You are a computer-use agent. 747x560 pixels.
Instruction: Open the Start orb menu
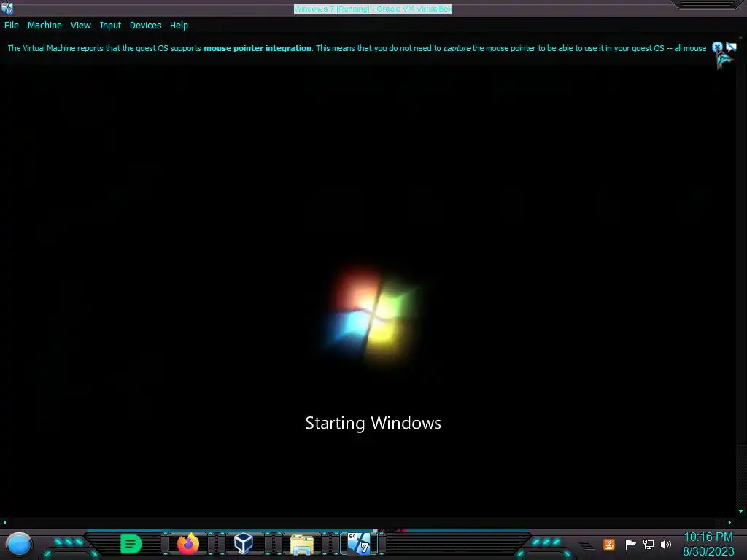pyautogui.click(x=18, y=544)
